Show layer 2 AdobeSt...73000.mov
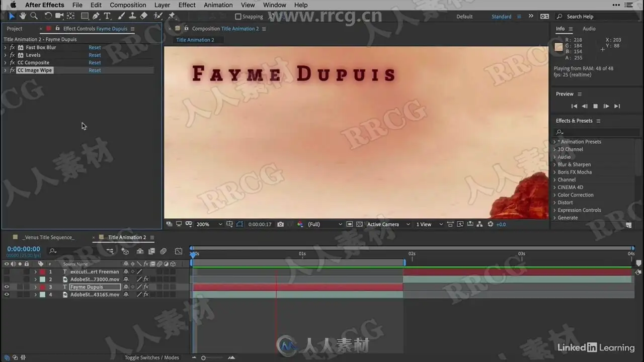 click(x=7, y=280)
